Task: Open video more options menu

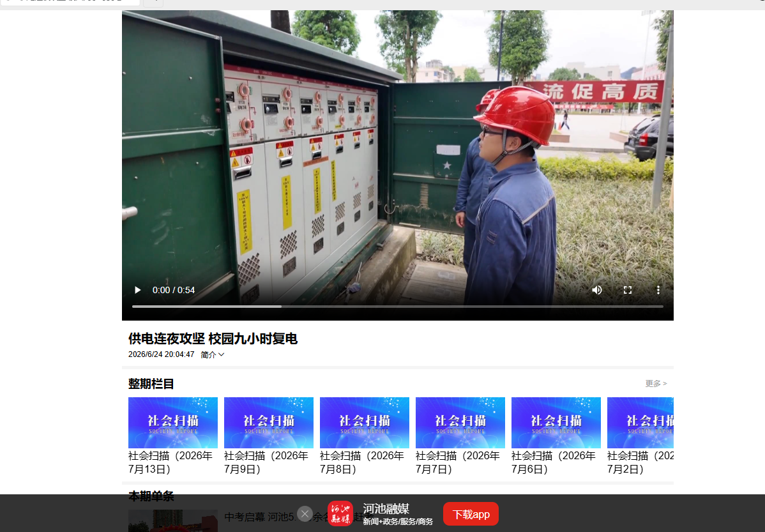Action: click(658, 290)
